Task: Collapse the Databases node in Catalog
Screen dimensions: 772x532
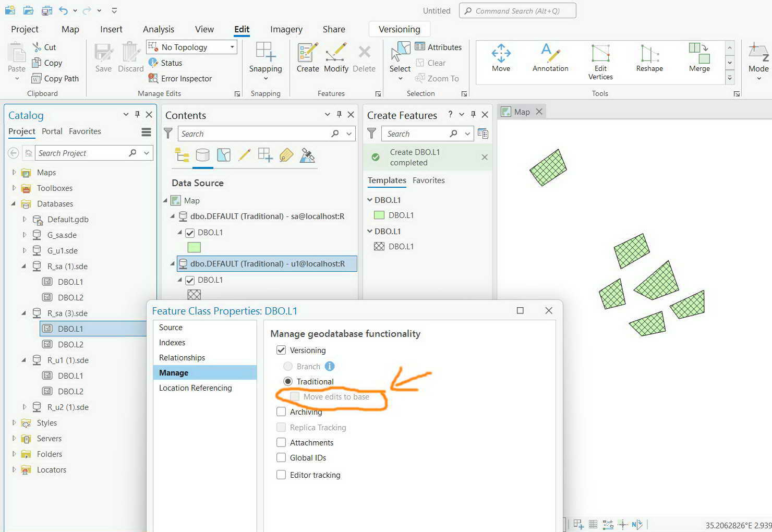Action: [x=14, y=203]
